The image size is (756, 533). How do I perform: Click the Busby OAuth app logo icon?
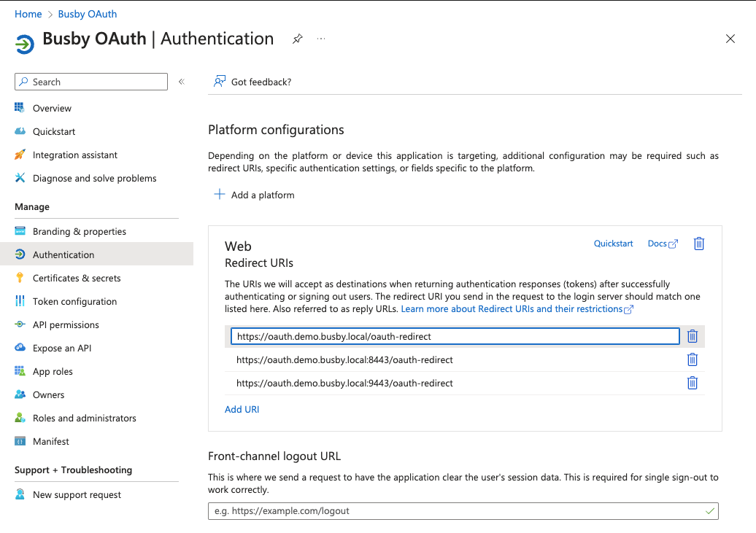click(25, 44)
